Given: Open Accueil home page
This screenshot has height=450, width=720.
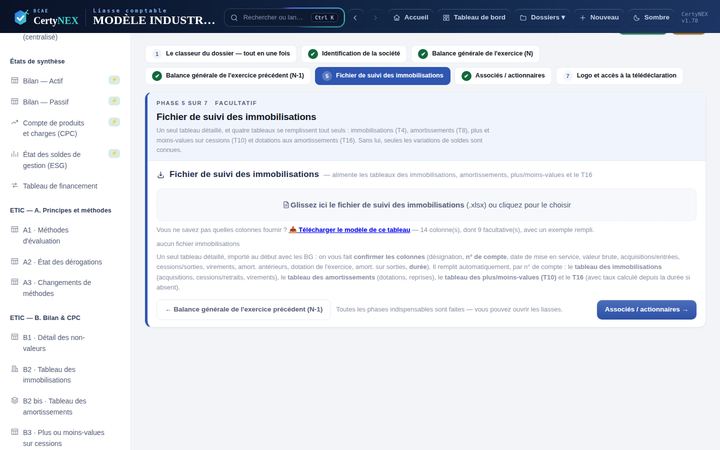Looking at the screenshot, I should tap(411, 17).
